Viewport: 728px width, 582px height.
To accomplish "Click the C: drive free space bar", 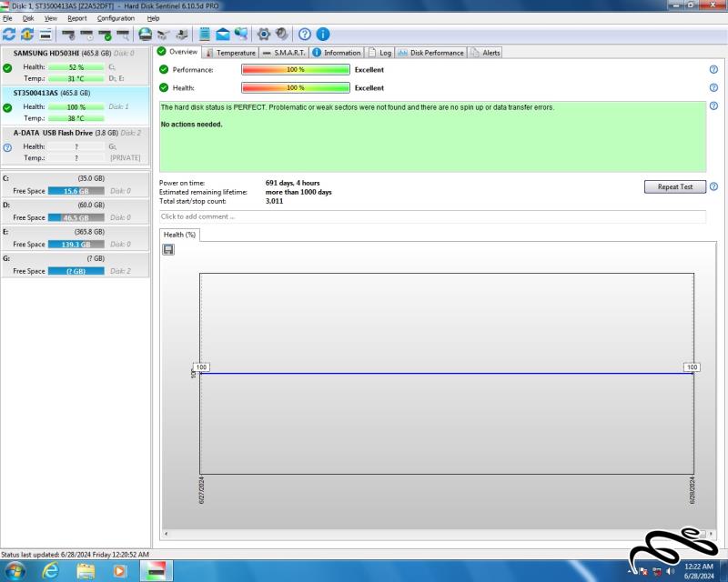I will click(76, 191).
